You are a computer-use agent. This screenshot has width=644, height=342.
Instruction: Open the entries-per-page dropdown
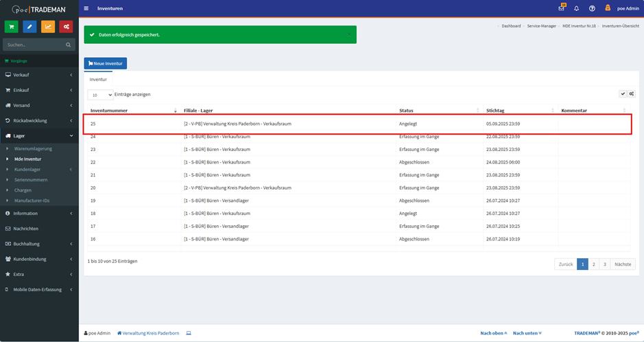point(100,95)
